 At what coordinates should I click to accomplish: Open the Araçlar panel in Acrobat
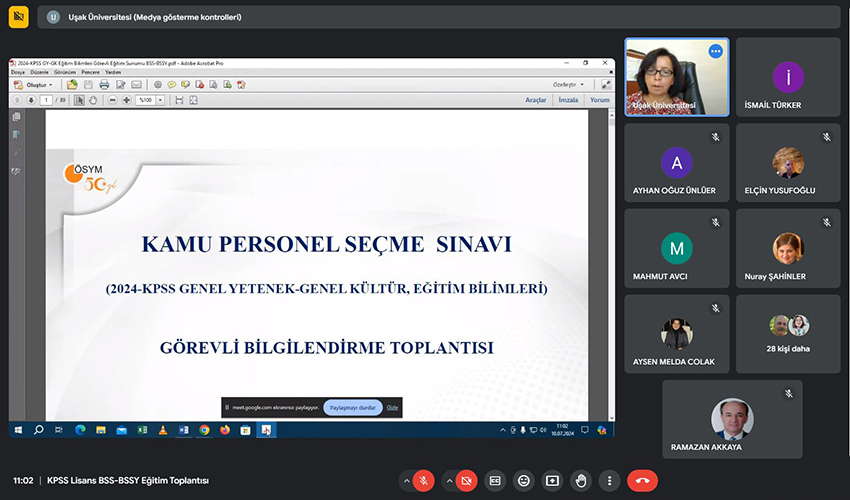click(536, 100)
